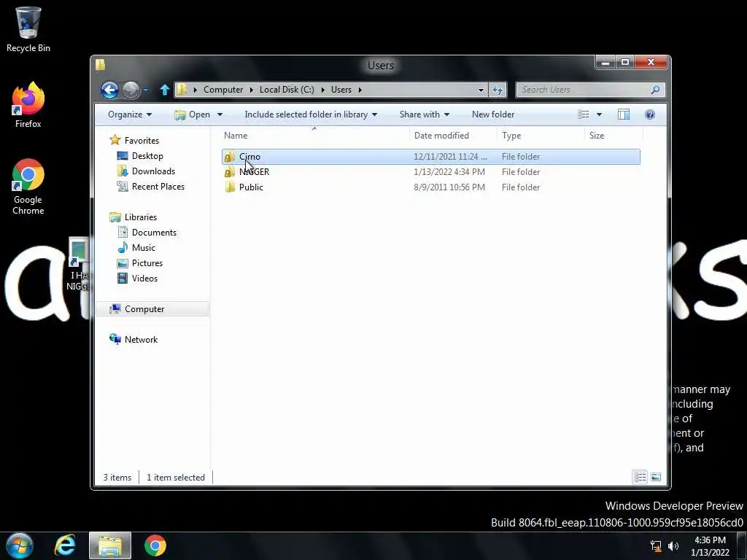Go back with the blue Back arrow button
The height and width of the screenshot is (560, 747).
pyautogui.click(x=109, y=90)
